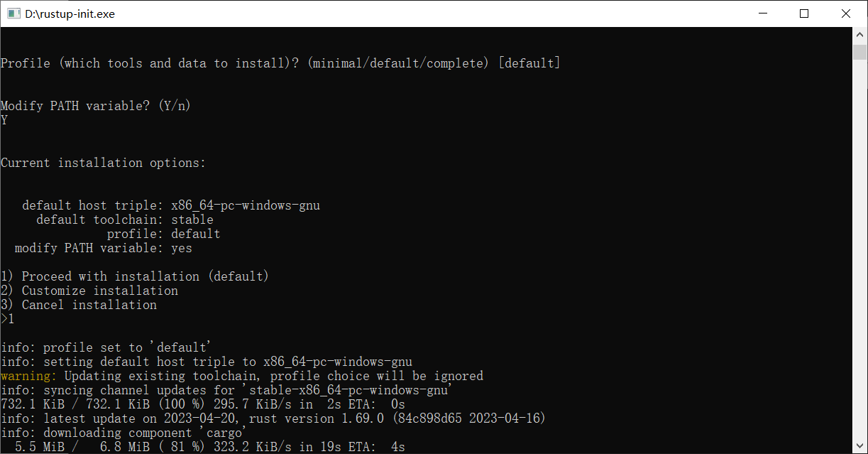Click the console window icon in title bar

coord(15,13)
